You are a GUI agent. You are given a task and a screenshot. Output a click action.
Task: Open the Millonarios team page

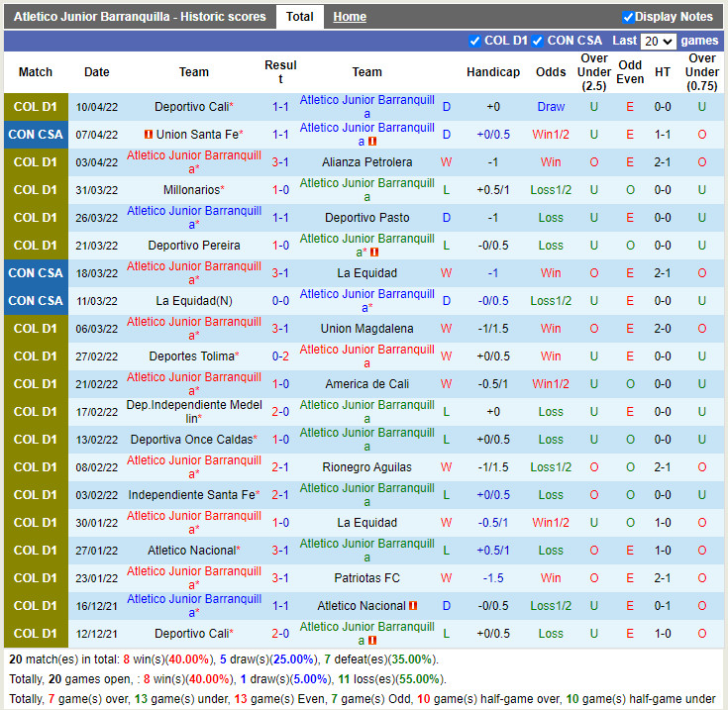pyautogui.click(x=191, y=190)
